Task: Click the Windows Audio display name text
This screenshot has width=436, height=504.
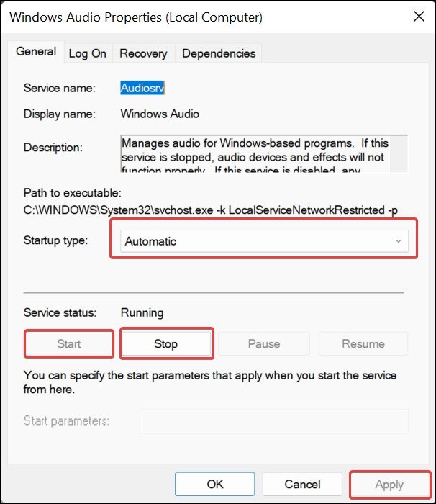Action: pos(160,114)
